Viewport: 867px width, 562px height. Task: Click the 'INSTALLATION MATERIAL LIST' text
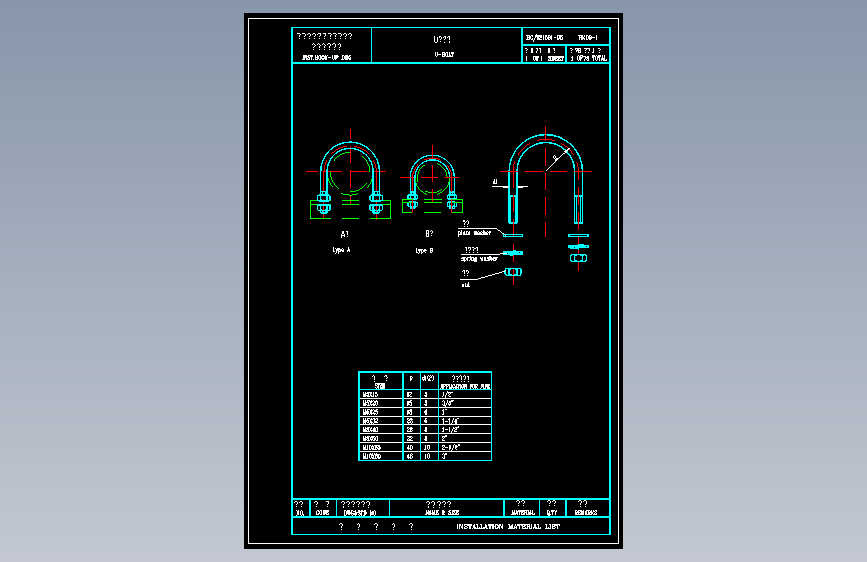pos(508,527)
